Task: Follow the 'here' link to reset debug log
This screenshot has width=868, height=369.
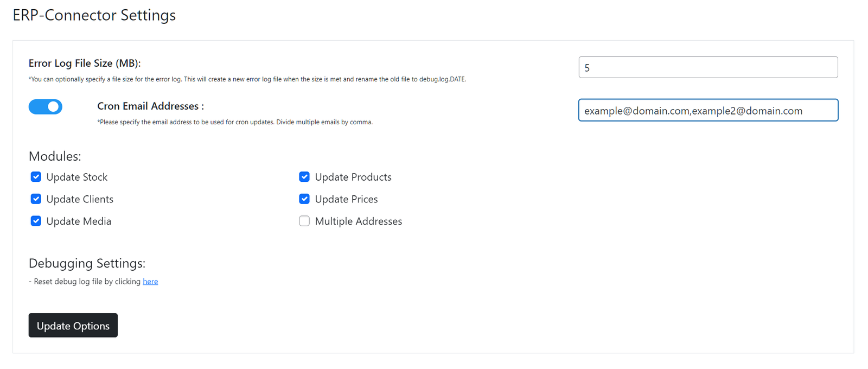Action: pos(150,282)
